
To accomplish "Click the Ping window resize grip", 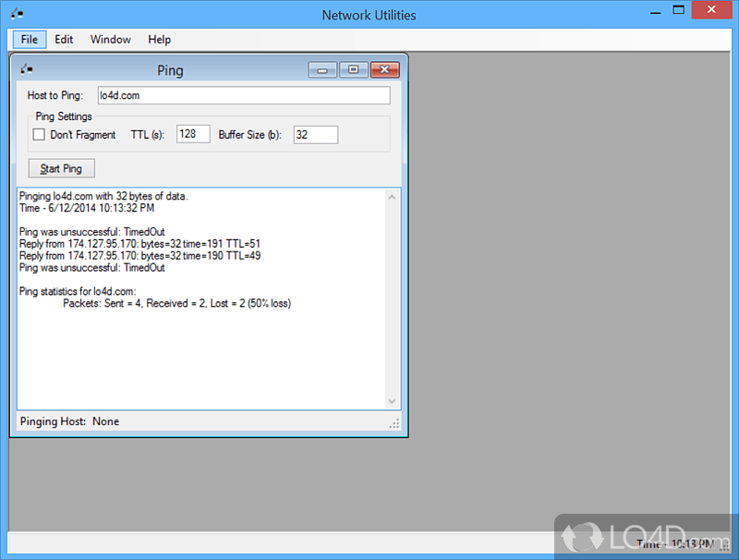I will [394, 423].
